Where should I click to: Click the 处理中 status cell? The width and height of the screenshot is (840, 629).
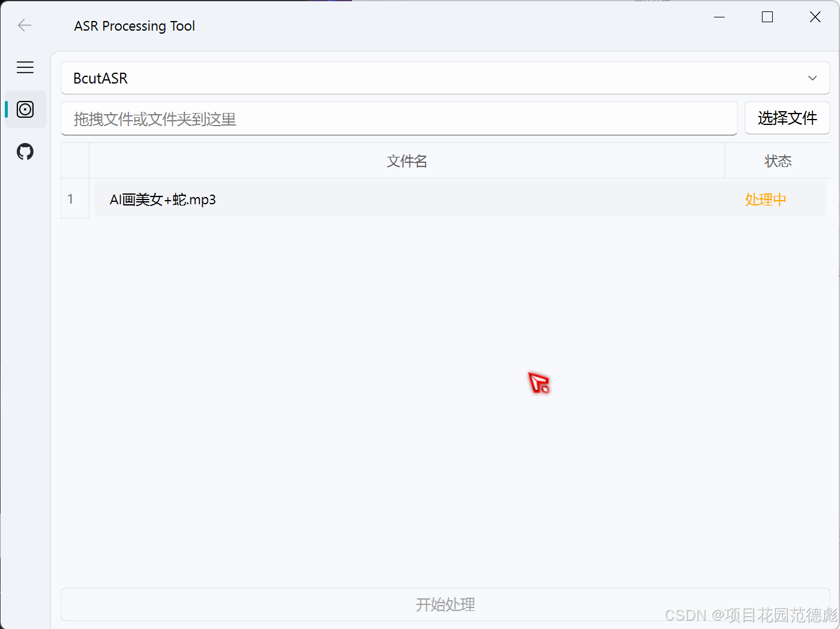coord(766,199)
